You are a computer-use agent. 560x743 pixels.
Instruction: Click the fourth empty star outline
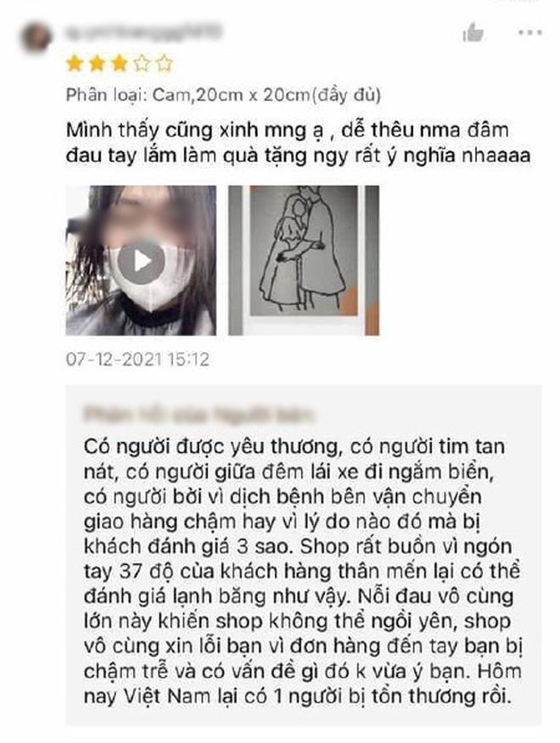pos(142,63)
